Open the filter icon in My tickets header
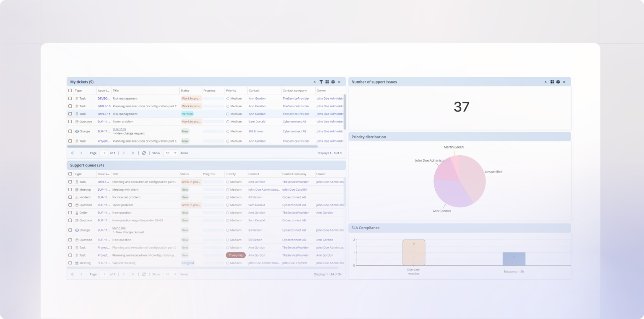 tap(321, 82)
